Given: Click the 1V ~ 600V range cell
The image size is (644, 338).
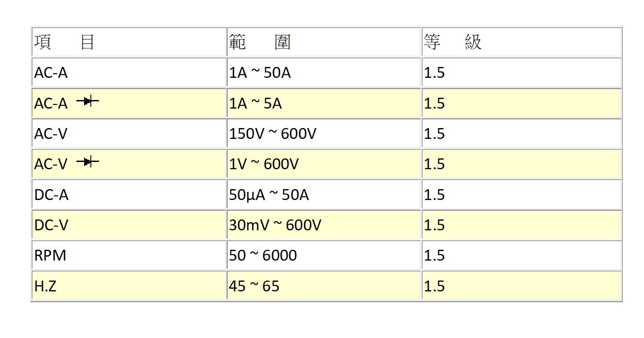Looking at the screenshot, I should coord(263,164).
